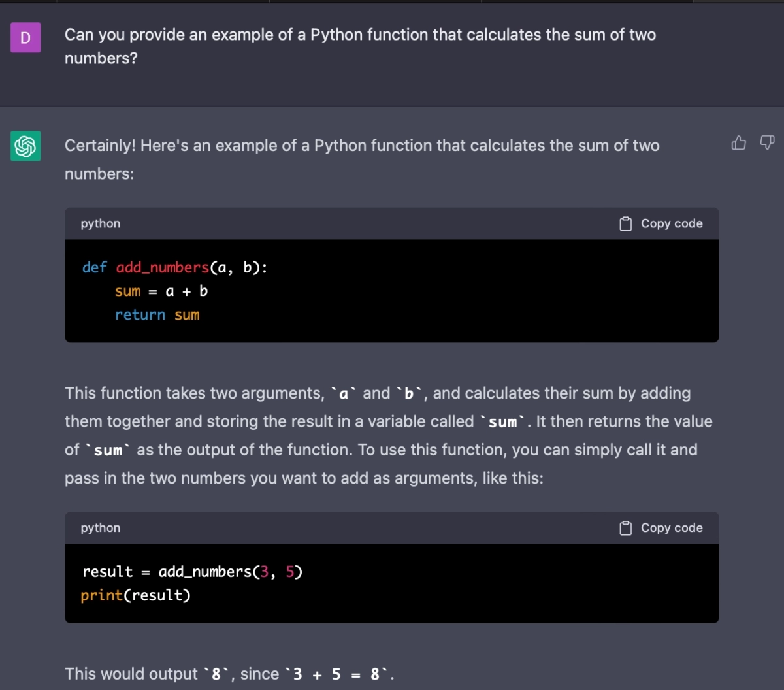Image resolution: width=784 pixels, height=690 pixels.
Task: Give the response a thumbs down
Action: coord(766,143)
